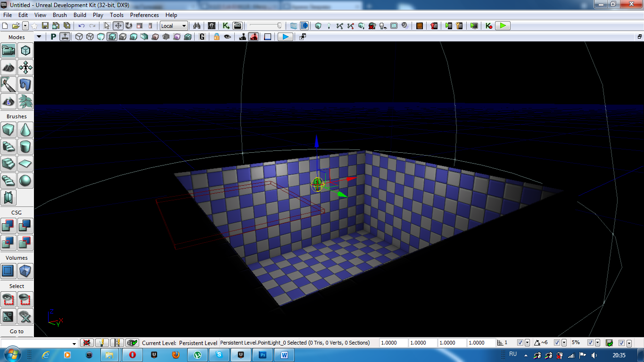Click first scale value field 1.0000

click(x=393, y=343)
